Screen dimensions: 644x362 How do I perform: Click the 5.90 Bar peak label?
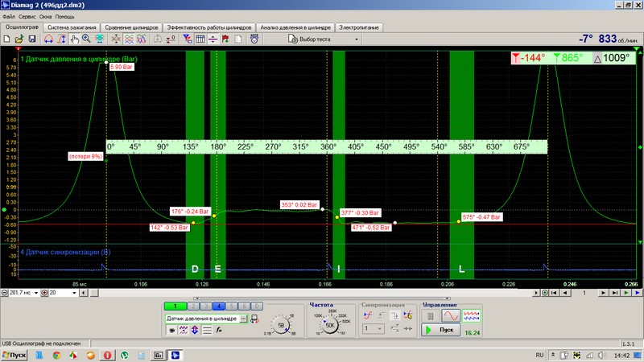point(122,67)
